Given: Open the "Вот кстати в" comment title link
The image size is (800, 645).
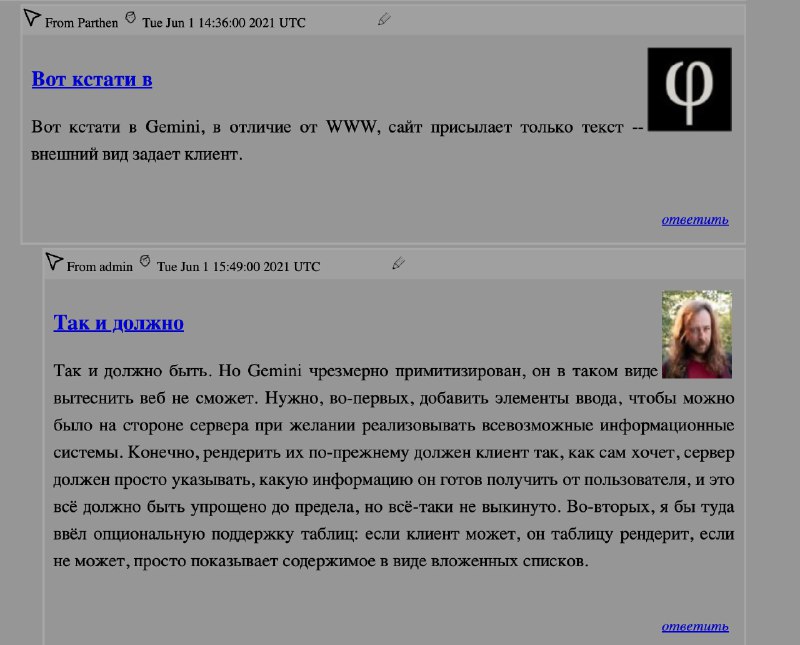Looking at the screenshot, I should 92,79.
